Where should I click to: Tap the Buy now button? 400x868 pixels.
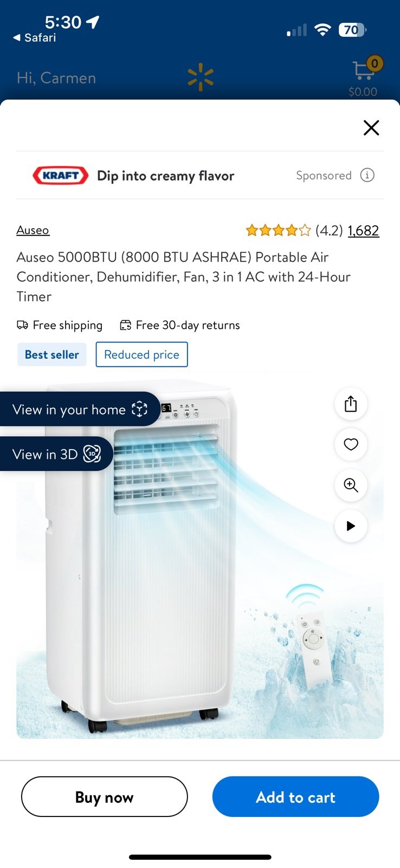click(x=105, y=796)
